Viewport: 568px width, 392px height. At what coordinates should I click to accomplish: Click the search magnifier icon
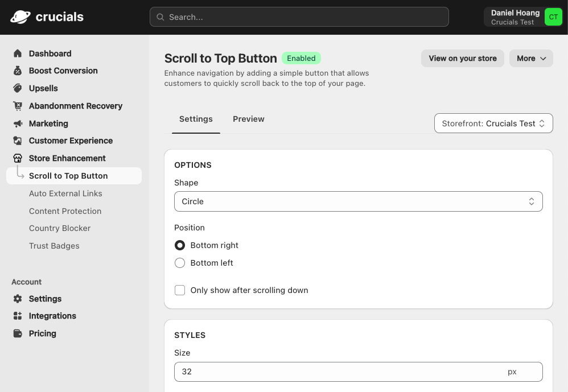pyautogui.click(x=160, y=17)
